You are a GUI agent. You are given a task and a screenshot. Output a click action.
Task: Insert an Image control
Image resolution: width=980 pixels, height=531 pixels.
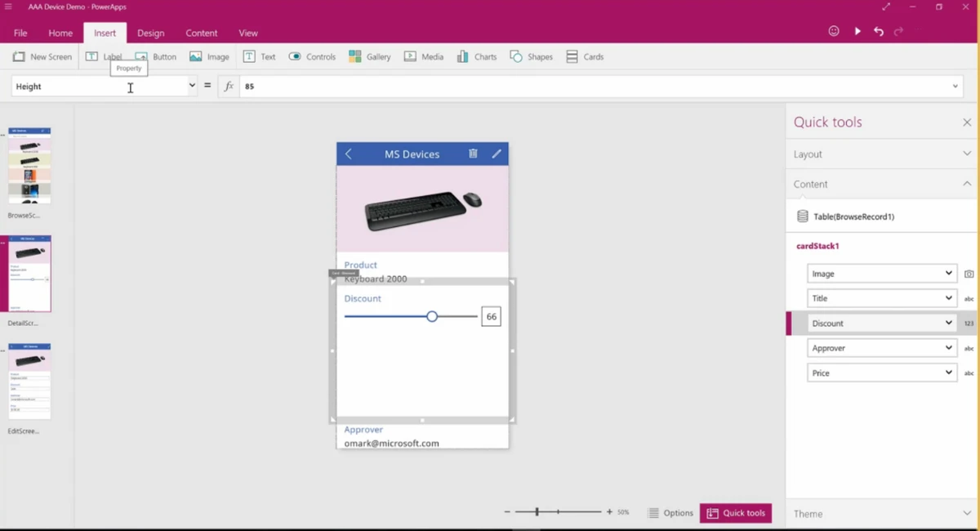[209, 56]
